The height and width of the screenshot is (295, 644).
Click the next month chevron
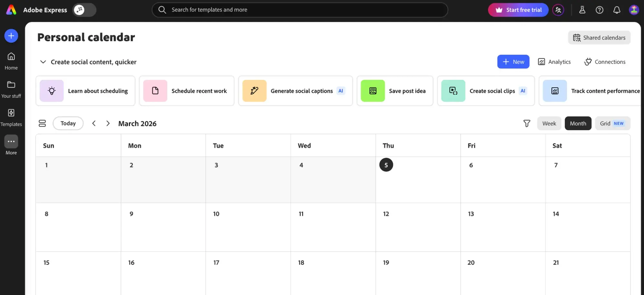(108, 123)
